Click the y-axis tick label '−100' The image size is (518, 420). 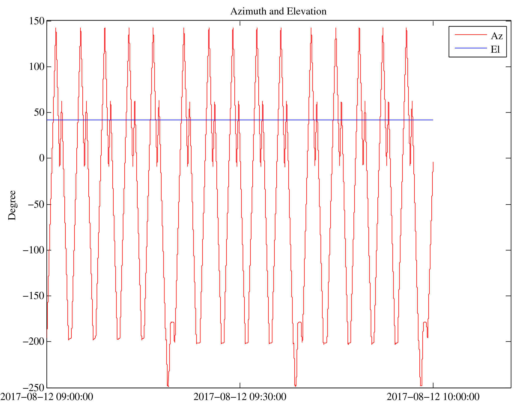click(x=34, y=250)
